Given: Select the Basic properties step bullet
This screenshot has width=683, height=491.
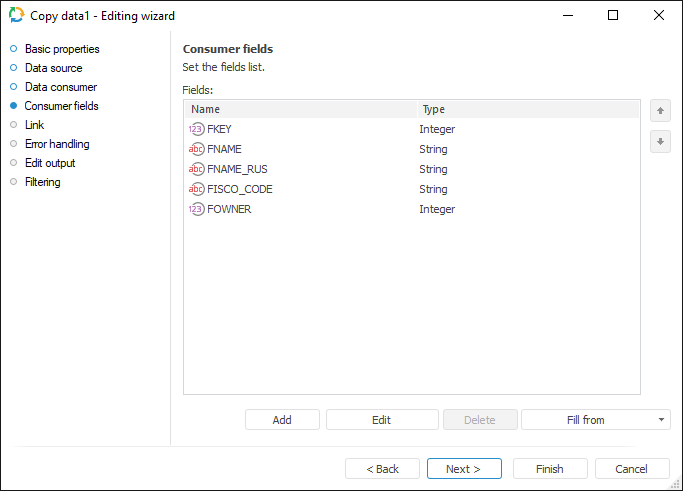Looking at the screenshot, I should (14, 48).
